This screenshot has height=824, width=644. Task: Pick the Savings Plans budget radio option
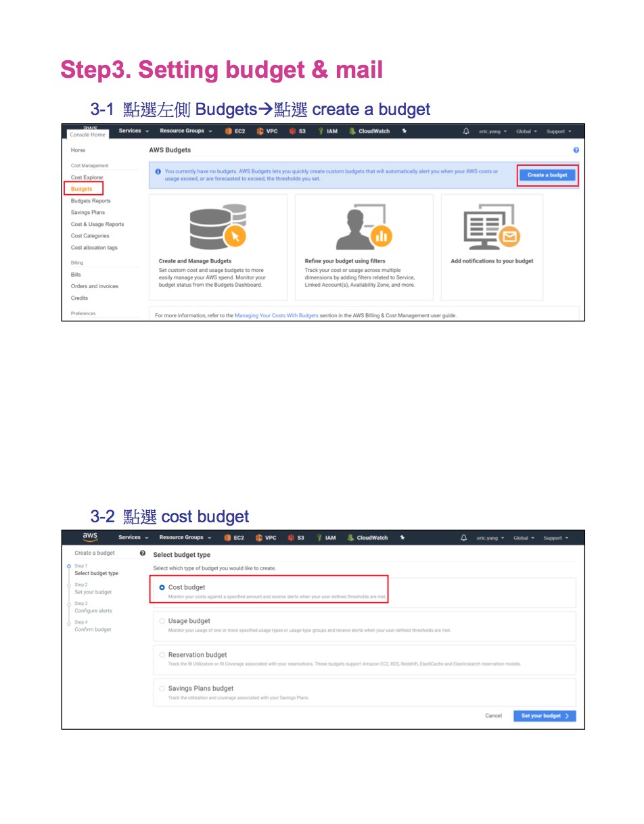(162, 689)
